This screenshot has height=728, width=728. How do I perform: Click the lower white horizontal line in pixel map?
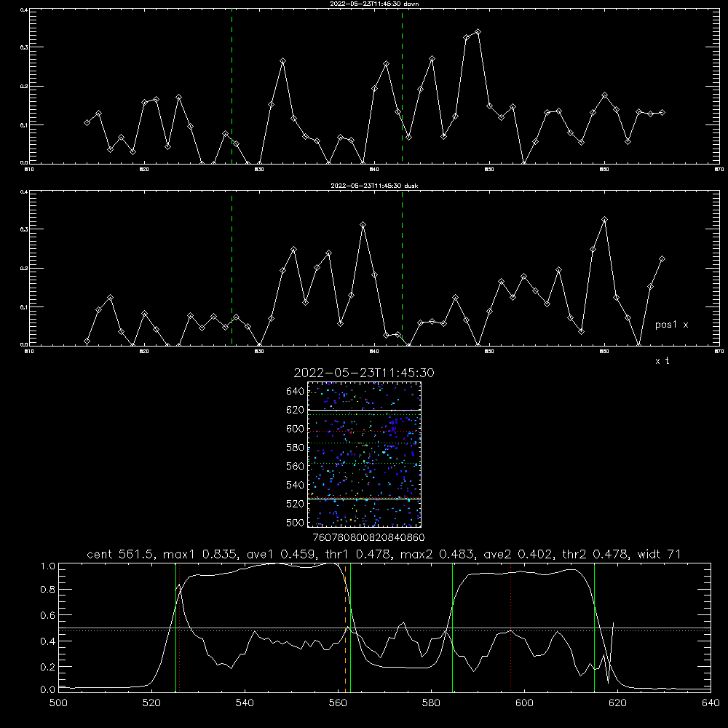click(365, 499)
